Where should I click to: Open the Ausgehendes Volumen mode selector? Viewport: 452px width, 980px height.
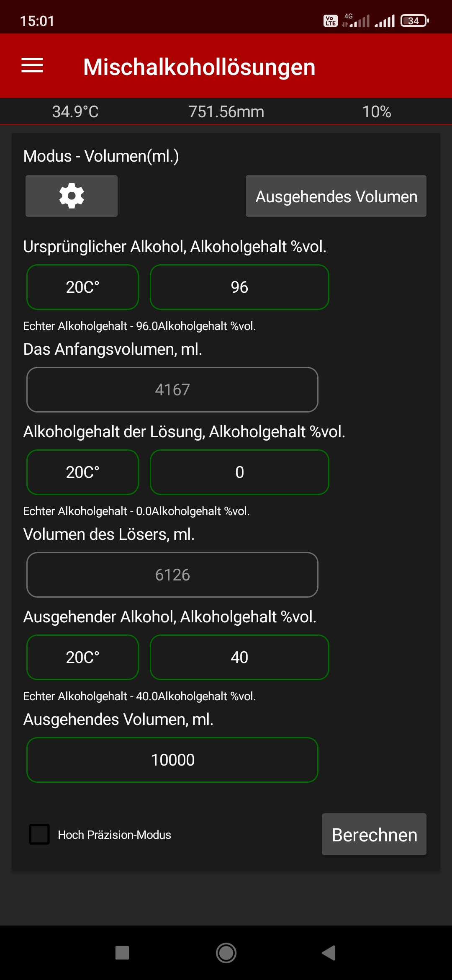coord(336,196)
